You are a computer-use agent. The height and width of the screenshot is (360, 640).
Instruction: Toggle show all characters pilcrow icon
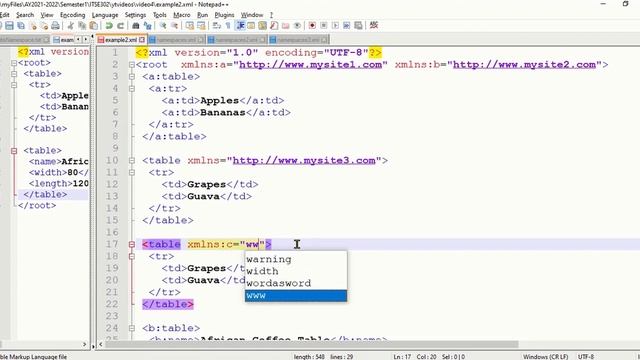[228, 26]
